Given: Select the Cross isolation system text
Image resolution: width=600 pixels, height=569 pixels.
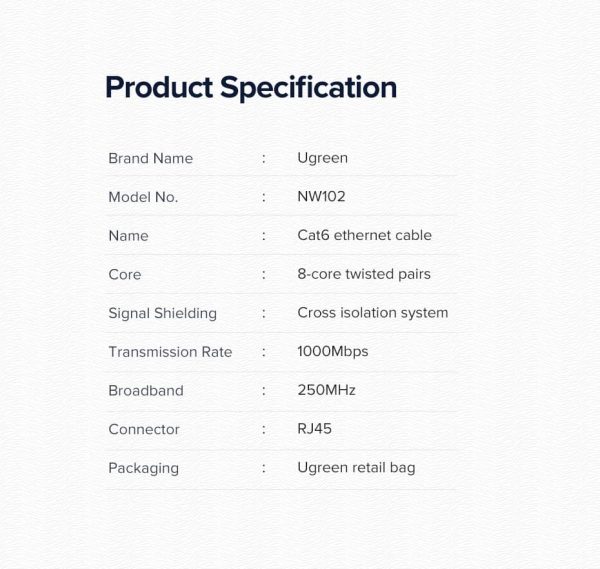Looking at the screenshot, I should (372, 313).
